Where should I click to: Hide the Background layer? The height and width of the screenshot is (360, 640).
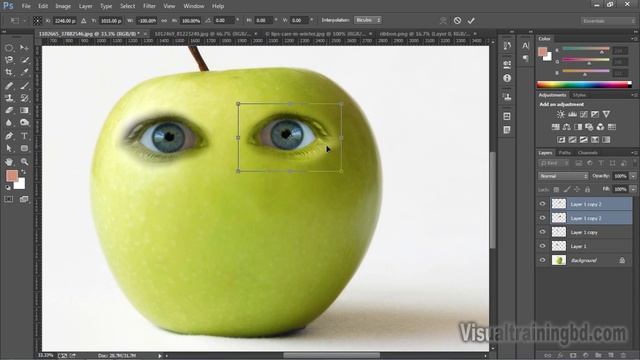pos(542,260)
